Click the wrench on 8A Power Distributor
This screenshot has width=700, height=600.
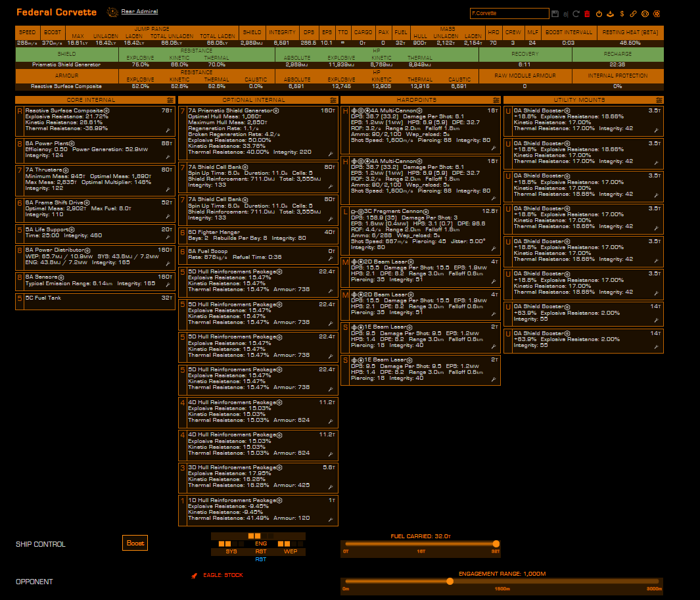point(168,264)
